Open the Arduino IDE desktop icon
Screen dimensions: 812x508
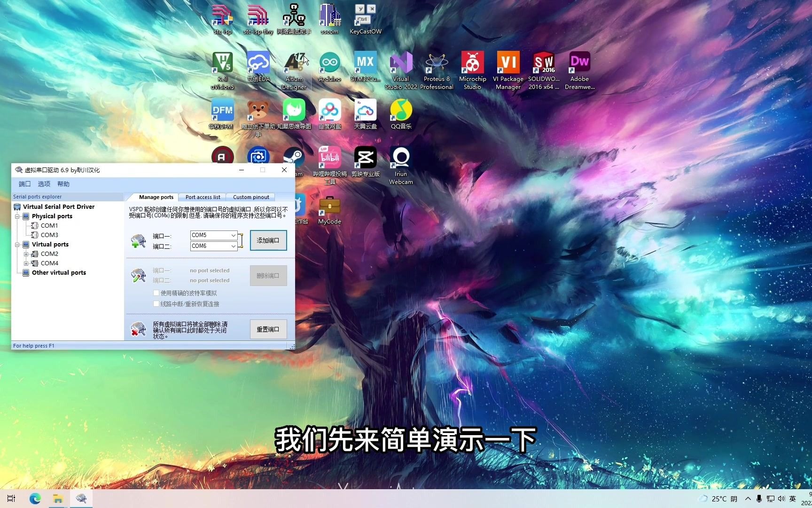329,62
